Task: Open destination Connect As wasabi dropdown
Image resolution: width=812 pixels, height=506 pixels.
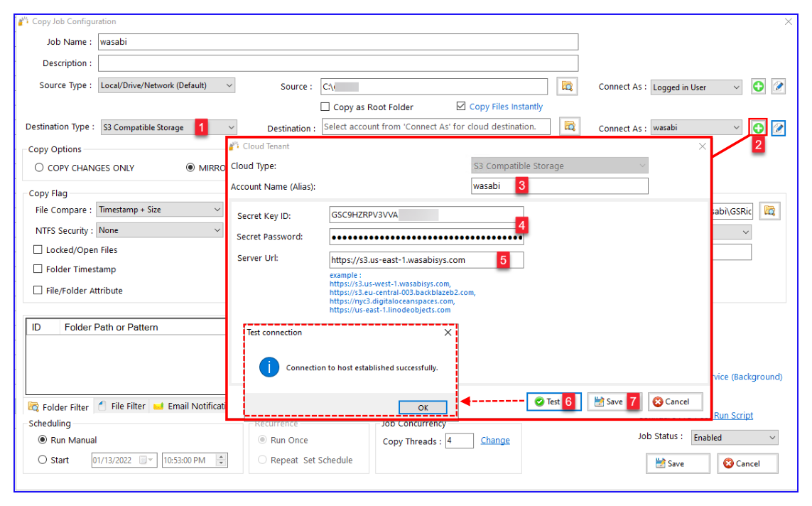Action: tap(696, 127)
